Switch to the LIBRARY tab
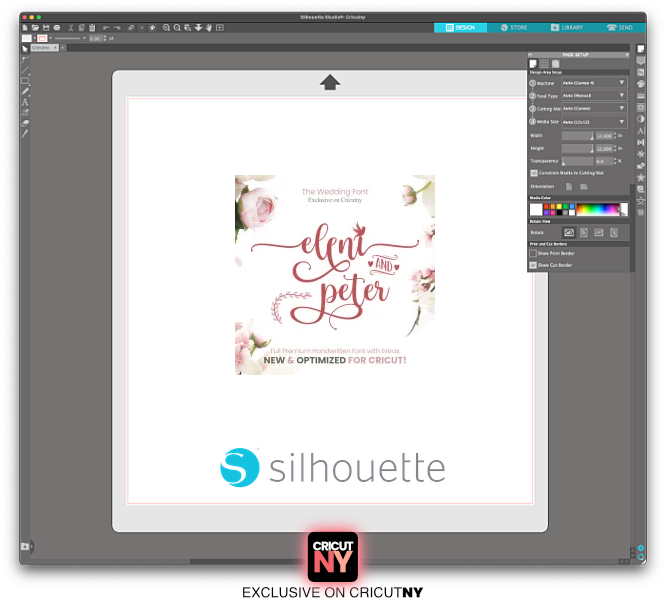 coord(567,28)
